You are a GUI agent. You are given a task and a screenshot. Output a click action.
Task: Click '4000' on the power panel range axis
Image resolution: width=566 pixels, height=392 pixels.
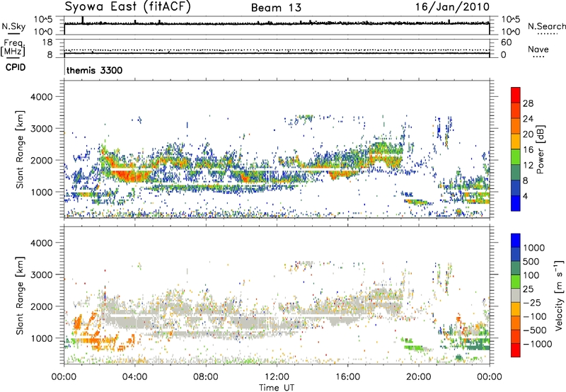pos(42,97)
